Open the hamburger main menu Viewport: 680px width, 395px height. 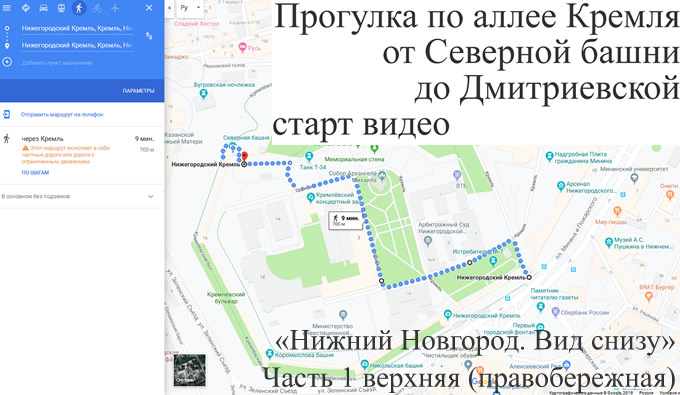click(6, 8)
